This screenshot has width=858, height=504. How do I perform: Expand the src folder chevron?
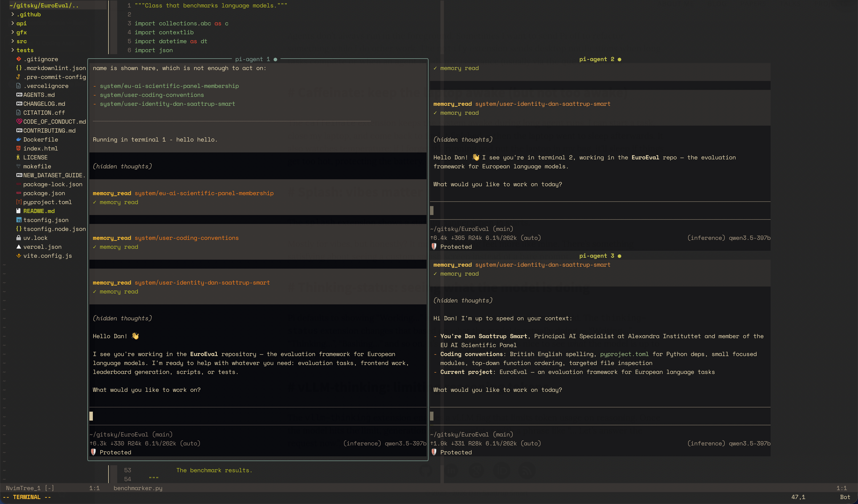click(x=13, y=41)
